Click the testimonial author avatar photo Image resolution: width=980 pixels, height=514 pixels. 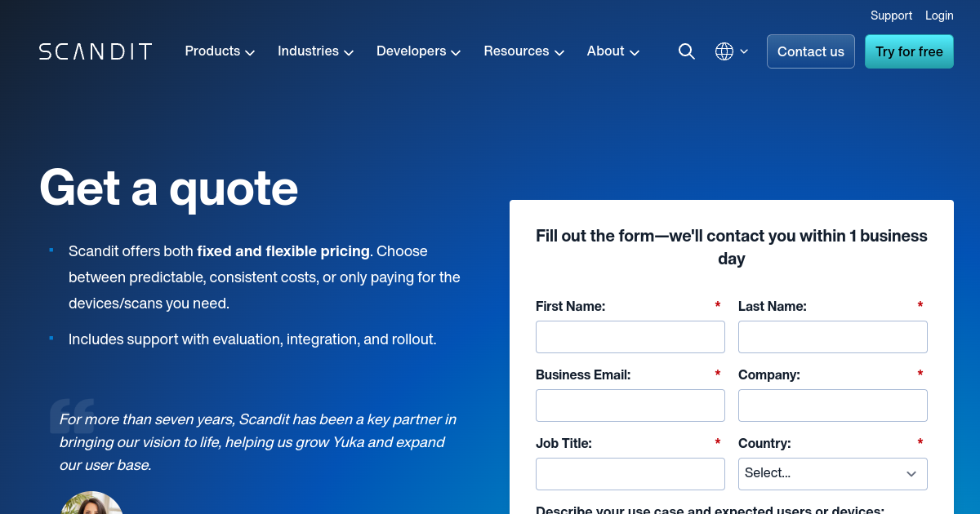91,503
